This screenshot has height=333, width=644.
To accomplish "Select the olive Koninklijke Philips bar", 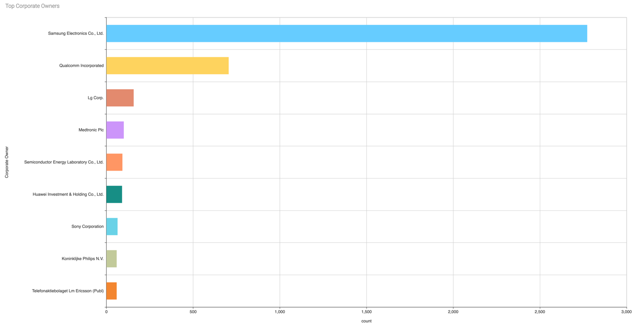I will (x=111, y=259).
